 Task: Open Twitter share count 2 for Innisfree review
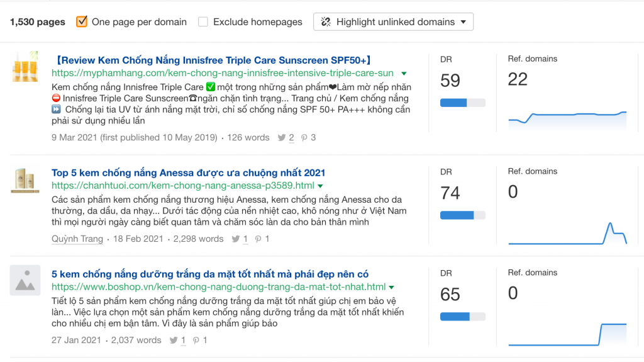(291, 138)
